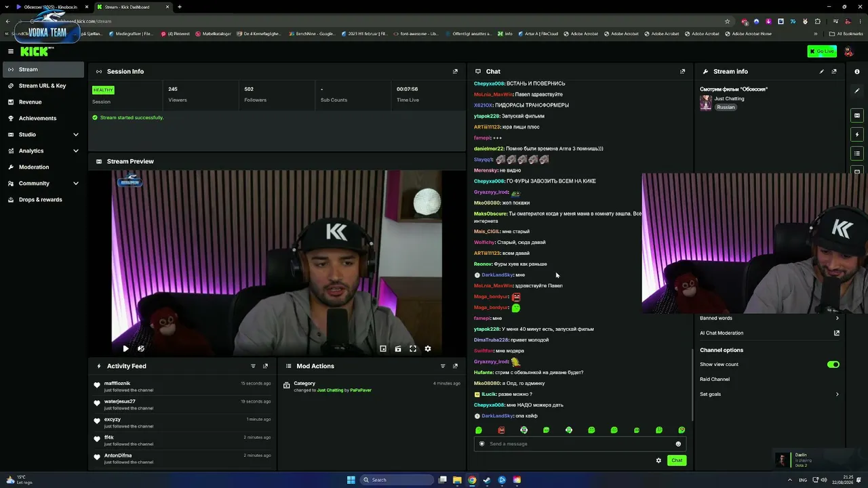The image size is (868, 488).
Task: Open Moderation page
Action: pos(42,167)
